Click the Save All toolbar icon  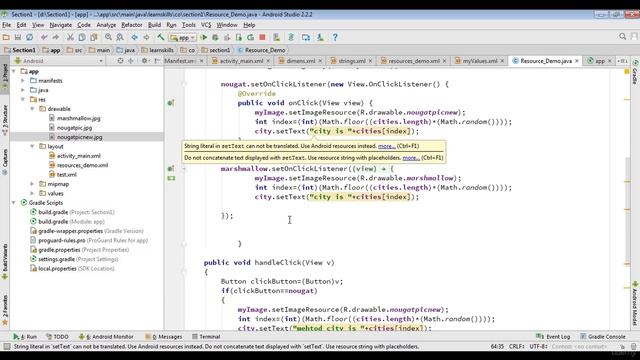(18, 37)
